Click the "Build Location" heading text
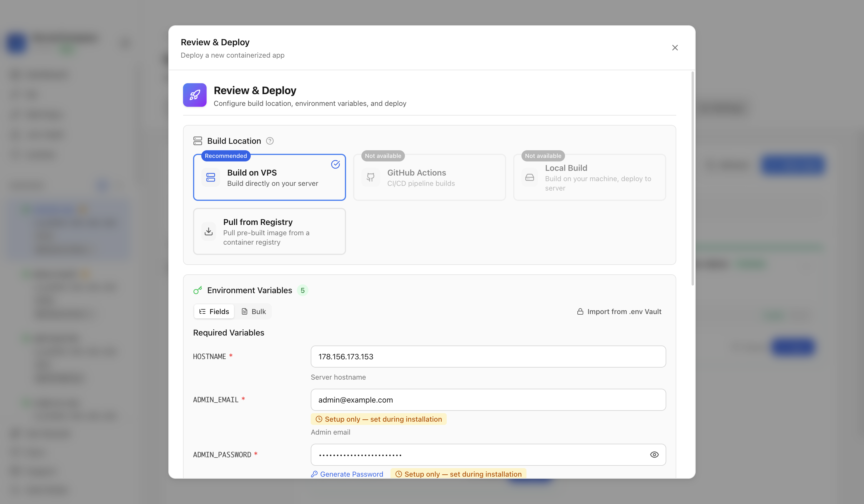Screen dimensions: 864x504 [x=234, y=141]
